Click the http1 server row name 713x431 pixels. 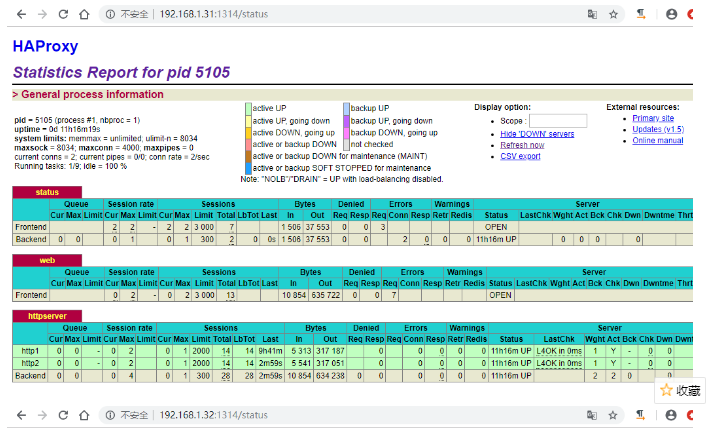click(x=30, y=351)
